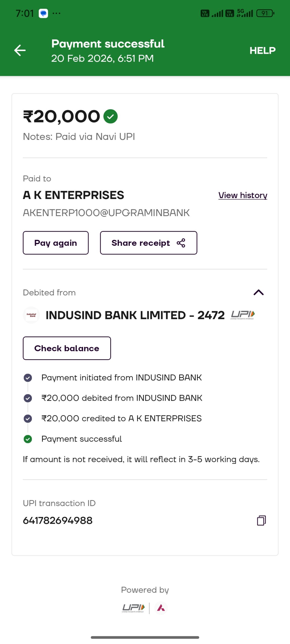Click the share icon in Share receipt
Image resolution: width=290 pixels, height=644 pixels.
tap(181, 243)
